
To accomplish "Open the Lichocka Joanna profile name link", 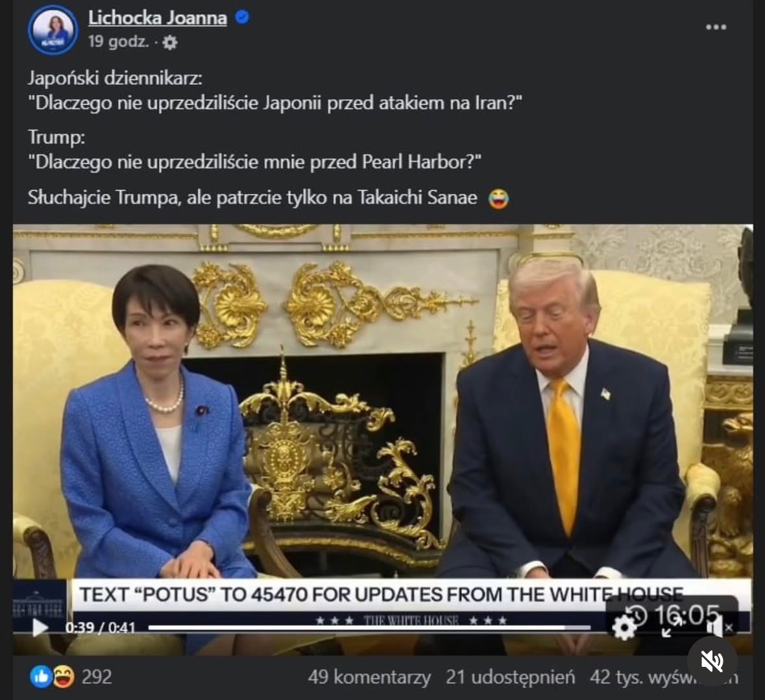I will click(x=158, y=18).
